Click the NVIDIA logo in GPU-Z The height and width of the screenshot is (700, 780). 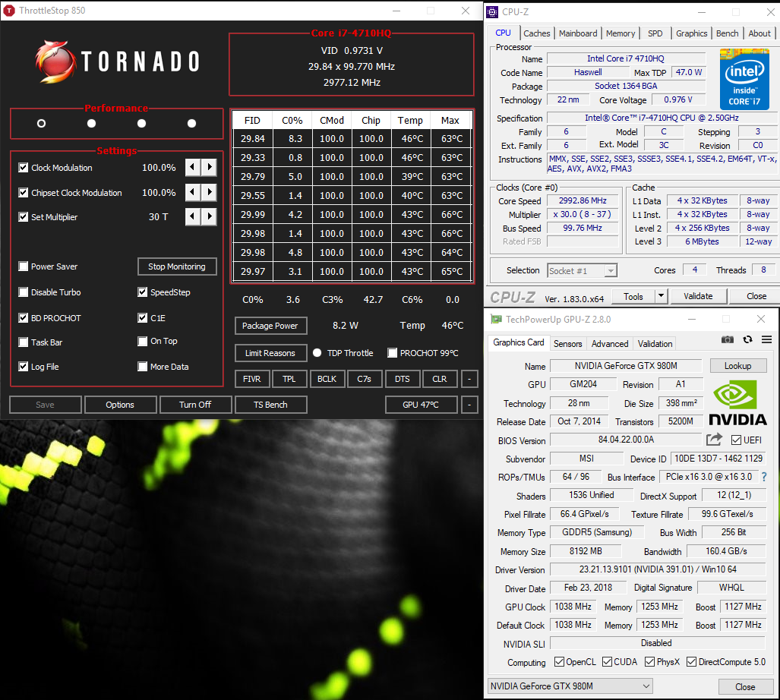coord(737,403)
